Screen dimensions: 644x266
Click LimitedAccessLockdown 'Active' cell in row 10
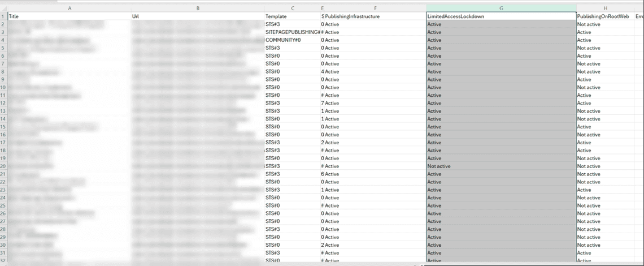pos(501,87)
